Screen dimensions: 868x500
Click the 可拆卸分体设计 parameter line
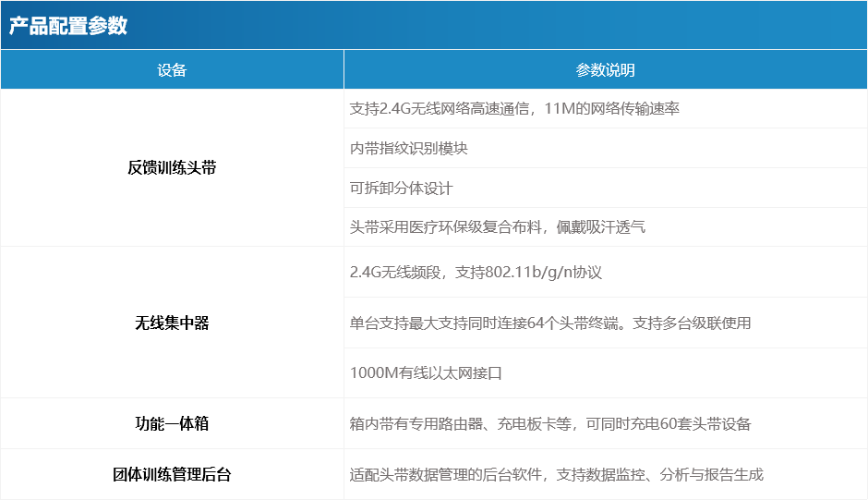pos(402,189)
